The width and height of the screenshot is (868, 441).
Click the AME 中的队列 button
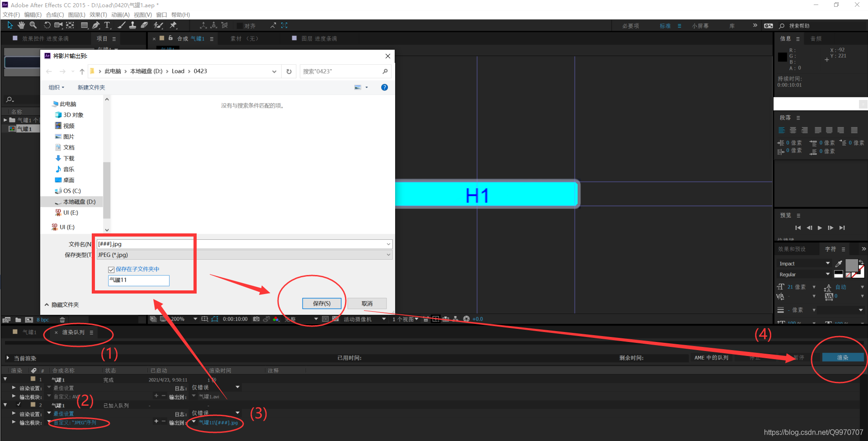[x=711, y=358]
